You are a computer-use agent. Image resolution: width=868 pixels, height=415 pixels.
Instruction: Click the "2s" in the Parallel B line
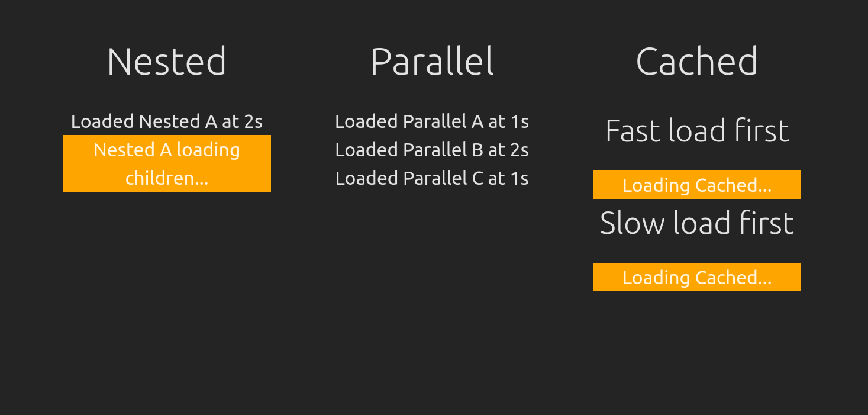519,150
